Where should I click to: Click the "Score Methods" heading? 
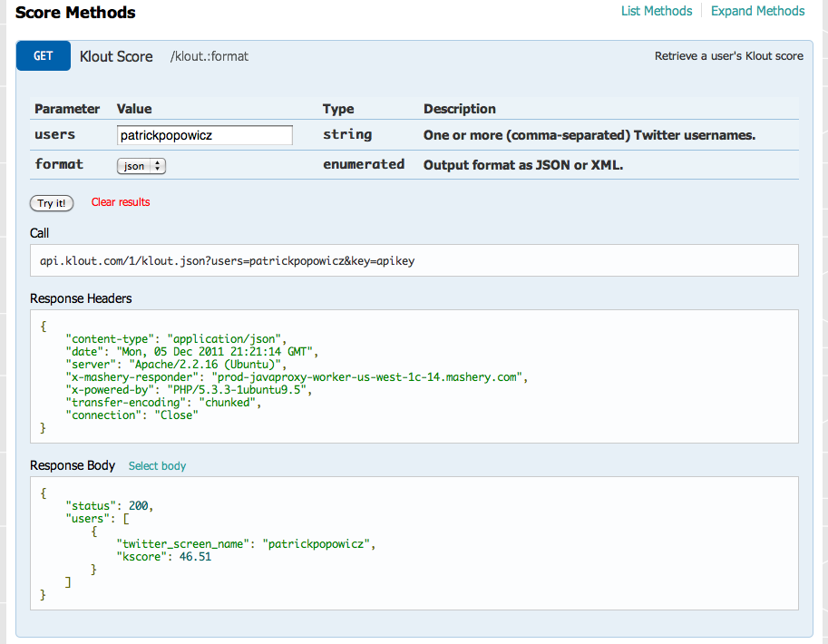pyautogui.click(x=75, y=12)
